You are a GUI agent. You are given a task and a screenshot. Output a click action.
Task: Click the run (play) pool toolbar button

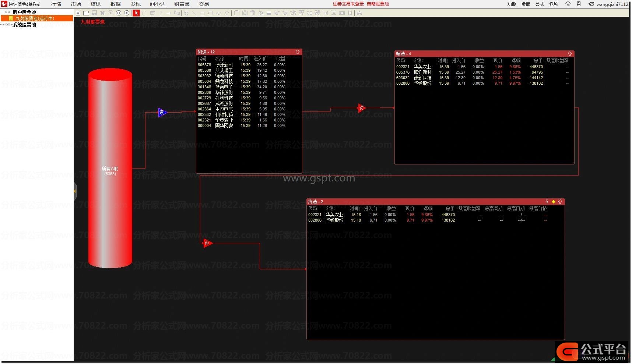[x=110, y=13]
